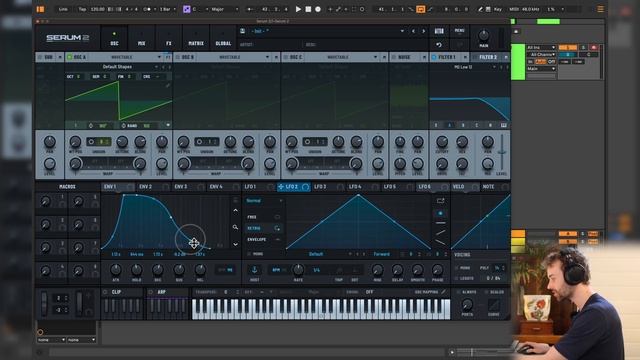Click the Stop button in the transport
Screen dimensions: 640x360
(x=309, y=9)
